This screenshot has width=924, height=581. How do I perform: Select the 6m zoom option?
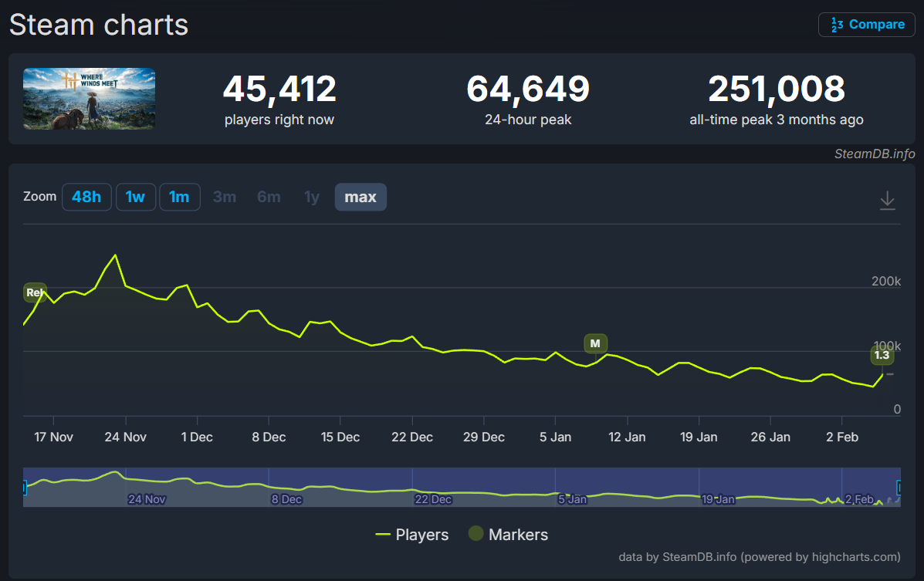pyautogui.click(x=269, y=197)
